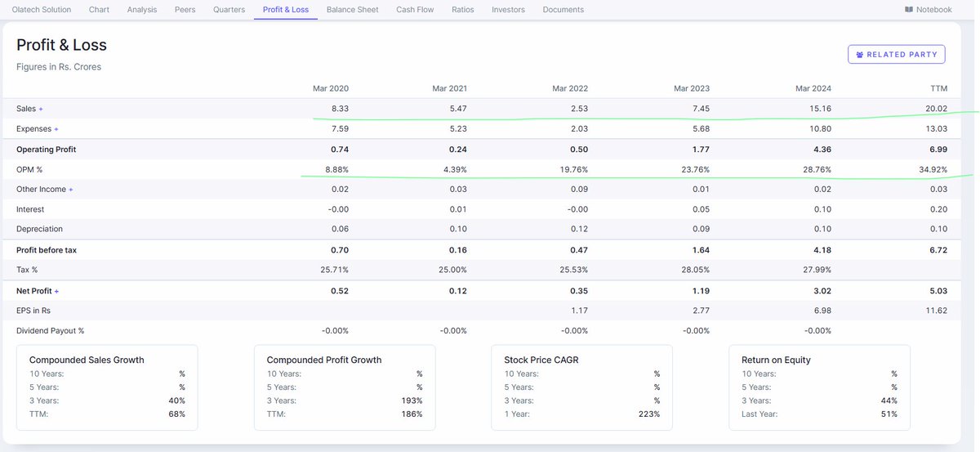
Task: Click the TTM profit before tax 6.72
Action: coord(938,250)
